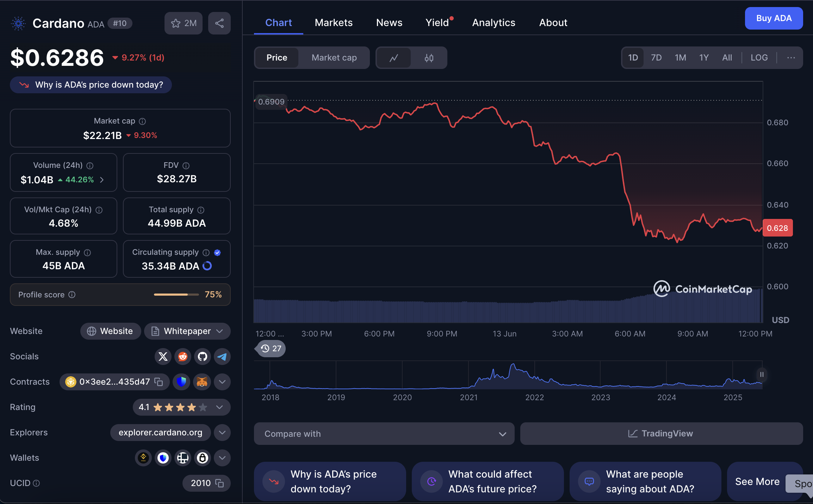Expand more Wallets chevron
This screenshot has width=813, height=504.
pos(222,458)
